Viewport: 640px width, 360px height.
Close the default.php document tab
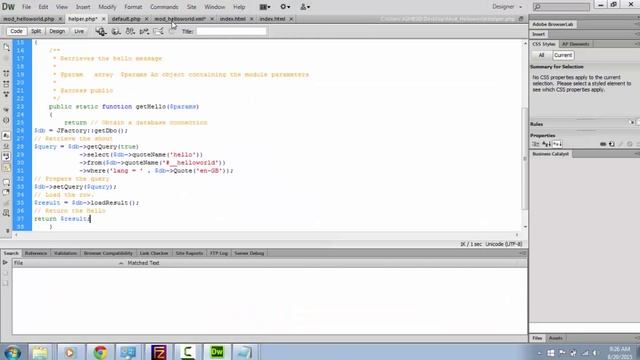(x=147, y=19)
